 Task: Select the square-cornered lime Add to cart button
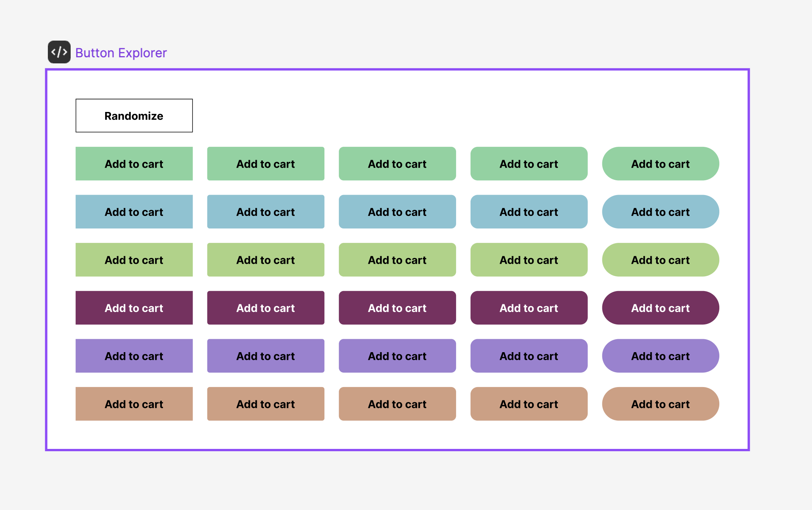[x=134, y=260]
